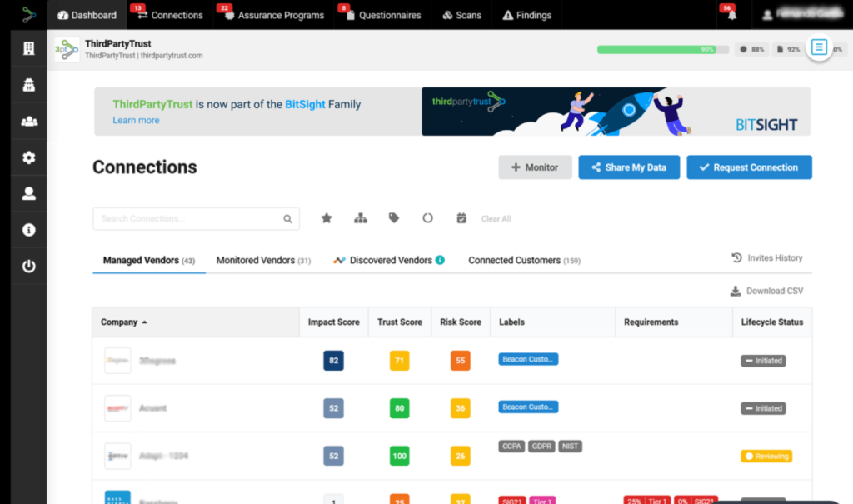Click the tag filter icon
The image size is (853, 504).
tap(394, 218)
